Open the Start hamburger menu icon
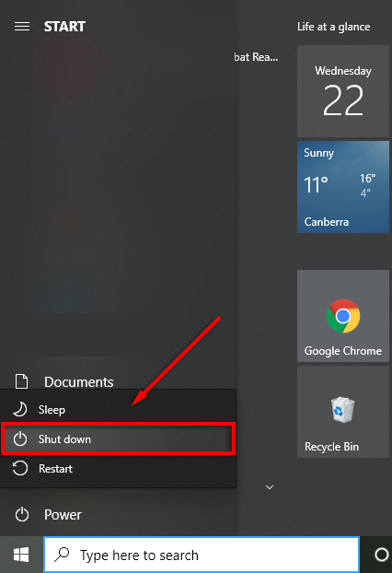Image resolution: width=392 pixels, height=573 pixels. click(x=22, y=27)
